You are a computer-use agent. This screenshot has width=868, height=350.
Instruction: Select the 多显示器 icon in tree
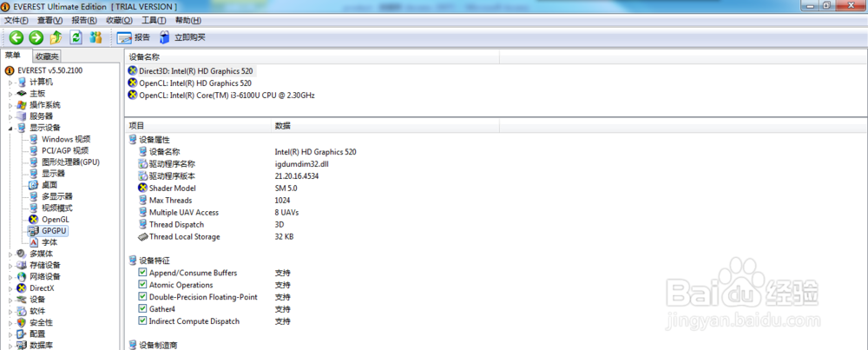click(x=34, y=196)
